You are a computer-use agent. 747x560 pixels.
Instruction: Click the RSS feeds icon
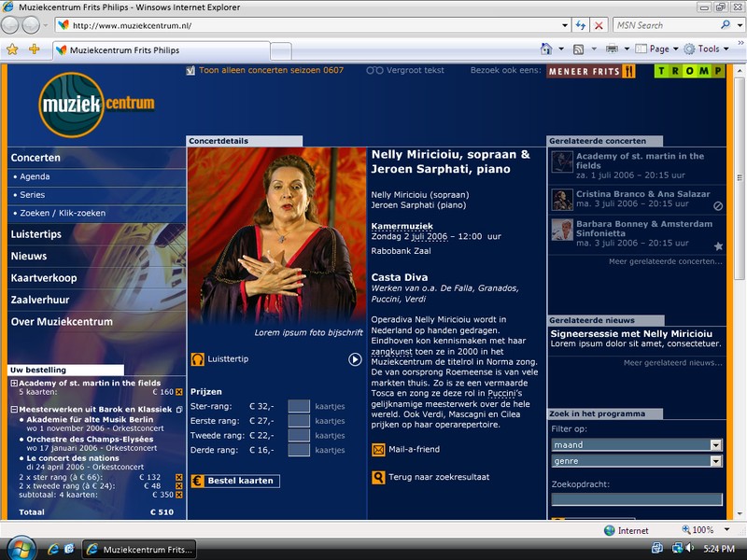[579, 49]
